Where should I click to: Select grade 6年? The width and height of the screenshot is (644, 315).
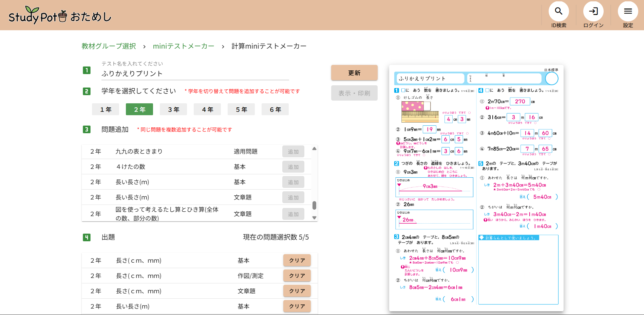click(x=275, y=109)
